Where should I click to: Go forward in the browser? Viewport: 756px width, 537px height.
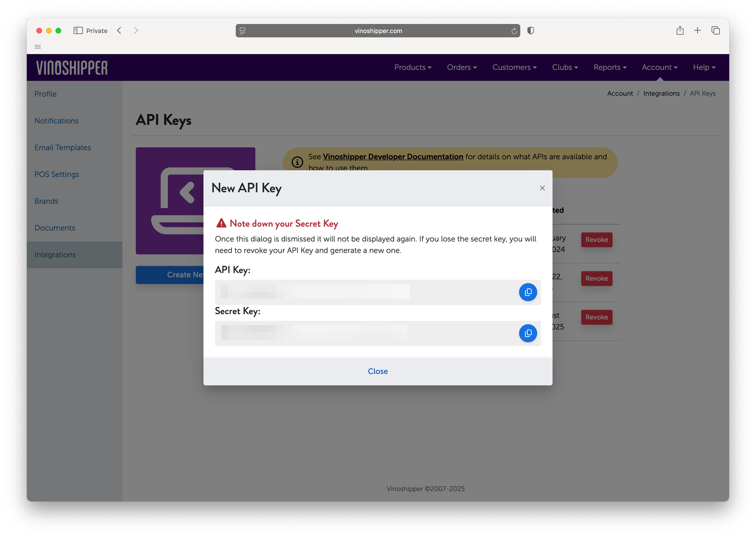(136, 31)
